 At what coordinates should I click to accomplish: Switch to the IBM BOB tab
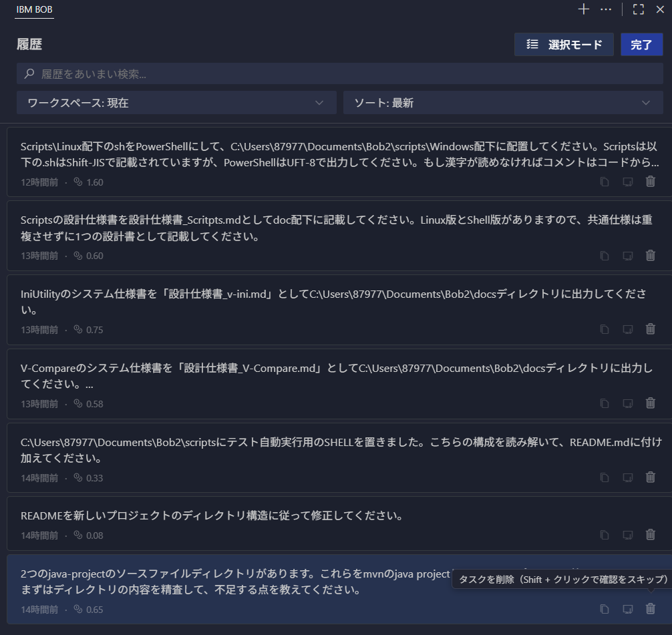(34, 9)
